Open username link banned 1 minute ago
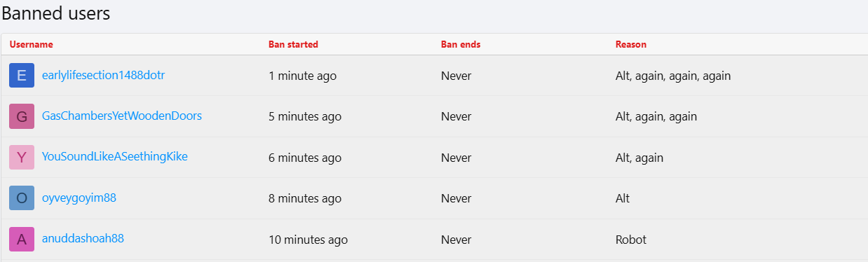 (x=103, y=75)
